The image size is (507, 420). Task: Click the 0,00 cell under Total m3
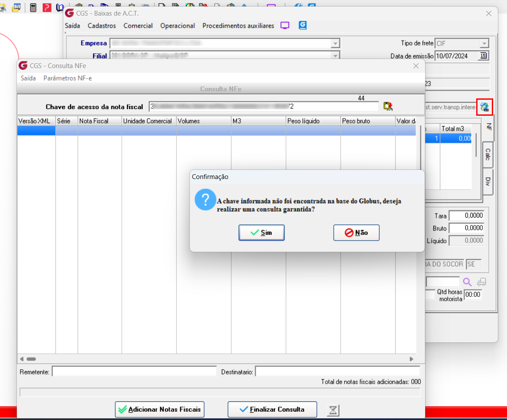(455, 138)
